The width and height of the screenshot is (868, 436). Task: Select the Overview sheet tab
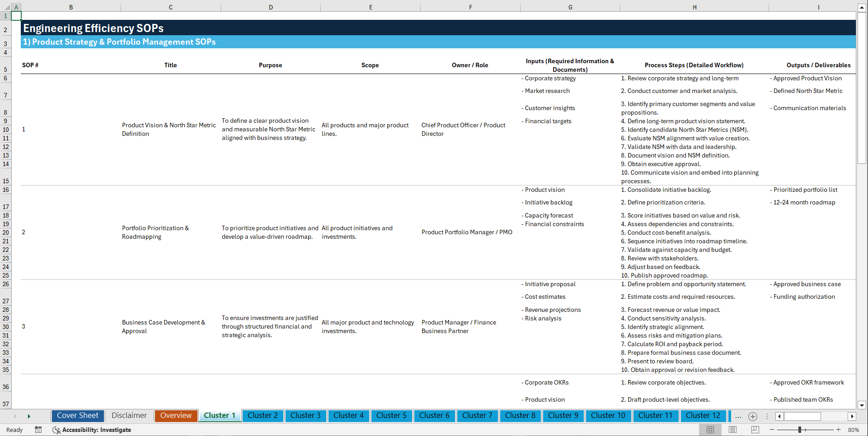tap(176, 416)
